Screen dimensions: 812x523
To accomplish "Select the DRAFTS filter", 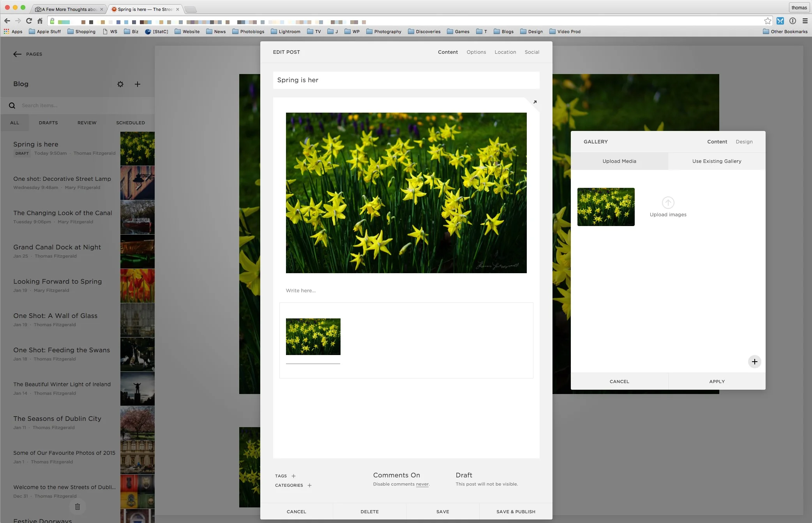I will point(48,122).
